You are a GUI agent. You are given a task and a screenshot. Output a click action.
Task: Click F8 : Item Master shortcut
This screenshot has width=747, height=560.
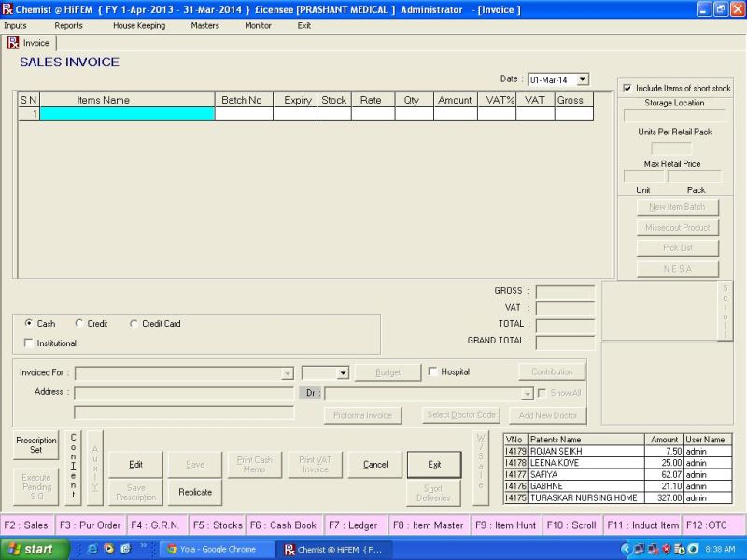tap(429, 525)
